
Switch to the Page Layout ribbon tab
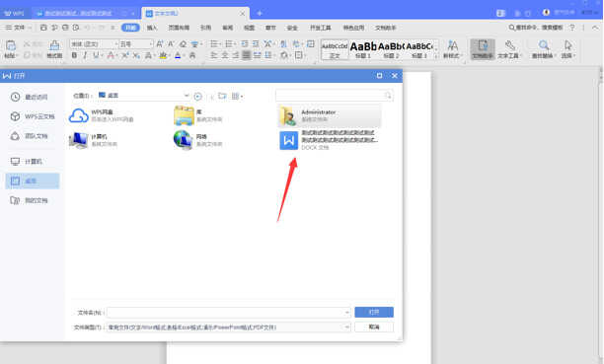[x=179, y=28]
